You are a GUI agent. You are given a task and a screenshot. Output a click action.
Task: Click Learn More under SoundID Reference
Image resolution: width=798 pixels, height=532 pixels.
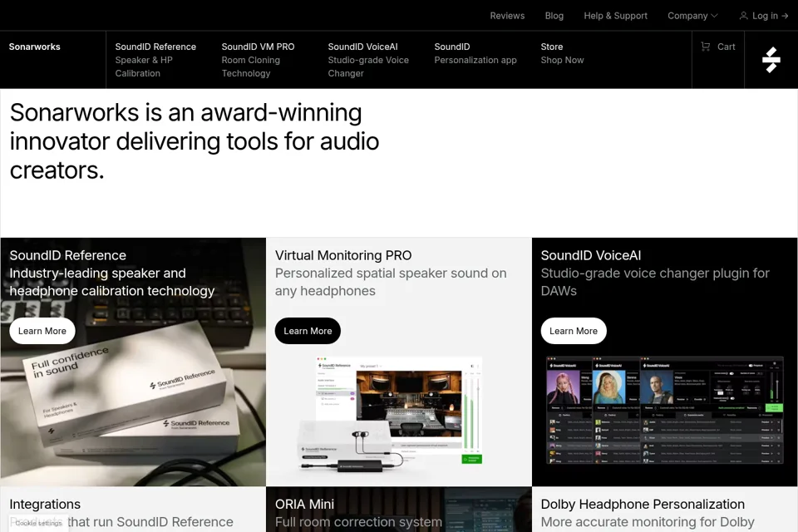42,331
